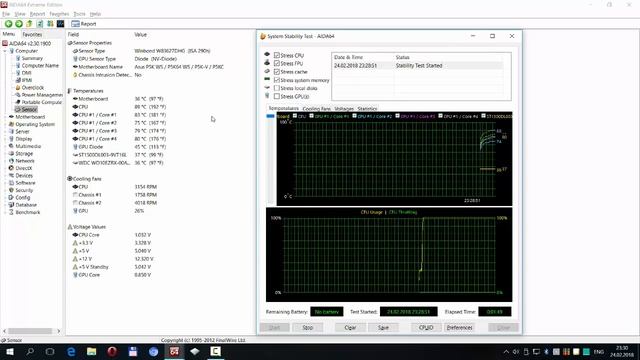Viewport: 640px width, 360px height.
Task: Click the Clear button
Action: pyautogui.click(x=350, y=327)
